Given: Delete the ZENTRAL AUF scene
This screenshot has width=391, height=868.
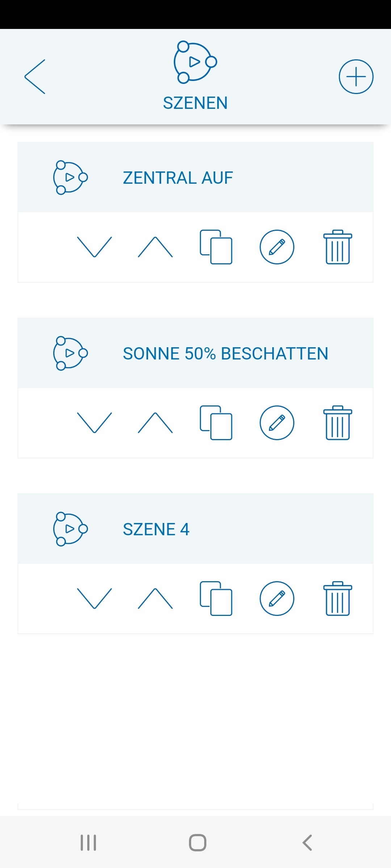Looking at the screenshot, I should [x=337, y=247].
